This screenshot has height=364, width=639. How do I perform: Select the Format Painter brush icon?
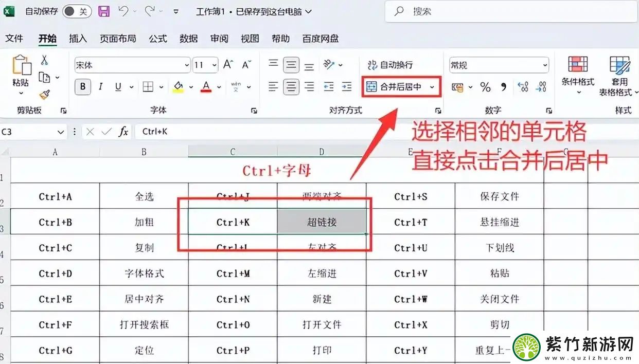[44, 95]
